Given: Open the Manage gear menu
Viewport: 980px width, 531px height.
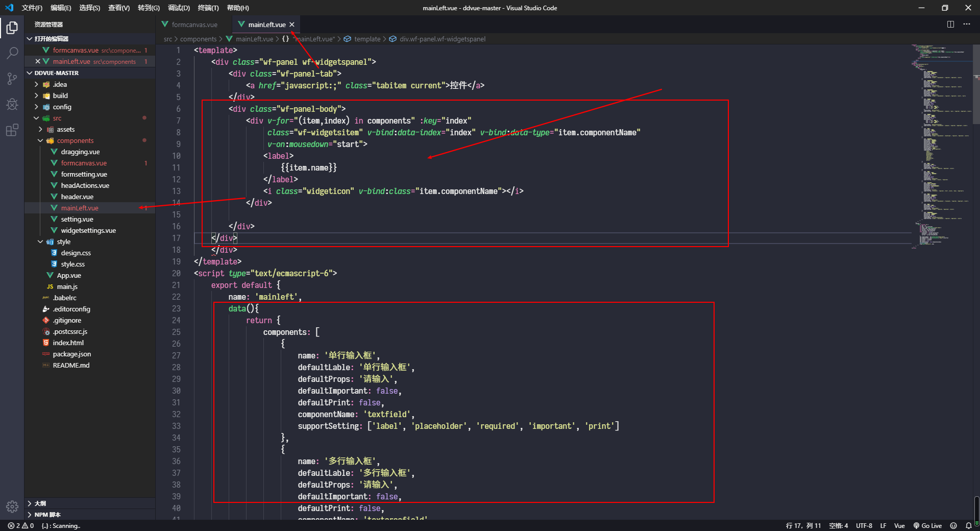Looking at the screenshot, I should pyautogui.click(x=12, y=506).
